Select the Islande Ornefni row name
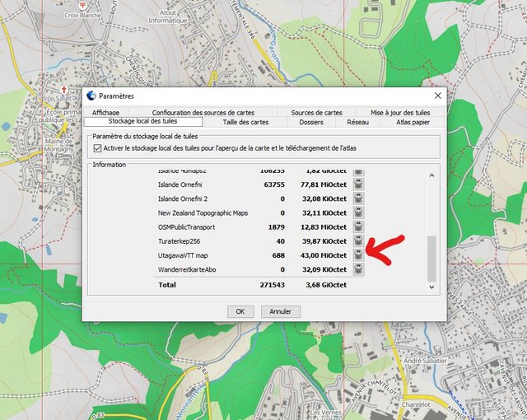The height and width of the screenshot is (420, 527). (180, 184)
